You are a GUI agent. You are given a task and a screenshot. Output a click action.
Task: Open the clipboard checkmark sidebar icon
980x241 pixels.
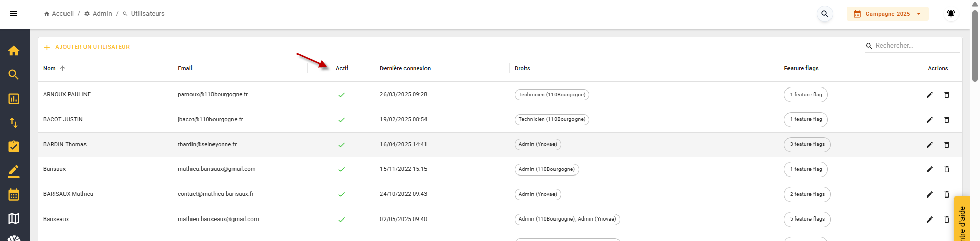click(x=14, y=147)
